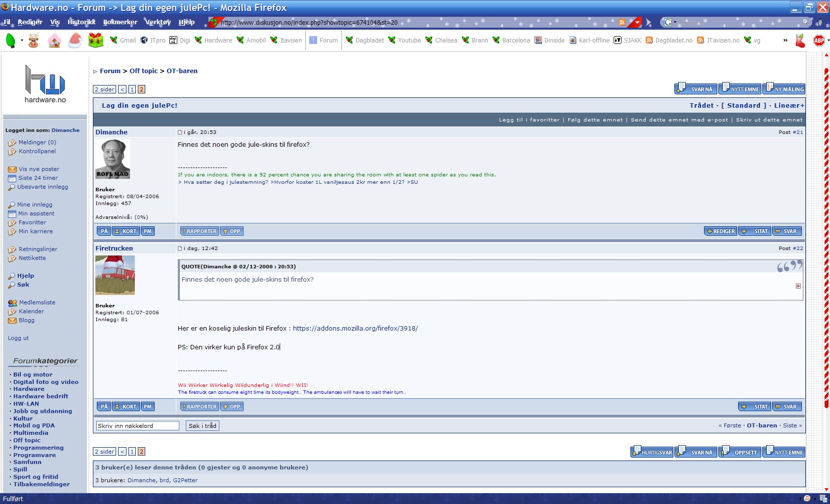Click previous page arrow in top pagination
This screenshot has width=830, height=504.
[122, 89]
